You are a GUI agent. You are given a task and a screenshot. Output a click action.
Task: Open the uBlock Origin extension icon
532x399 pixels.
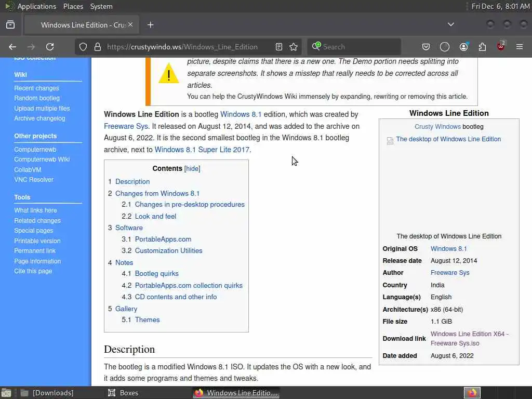[x=501, y=46]
